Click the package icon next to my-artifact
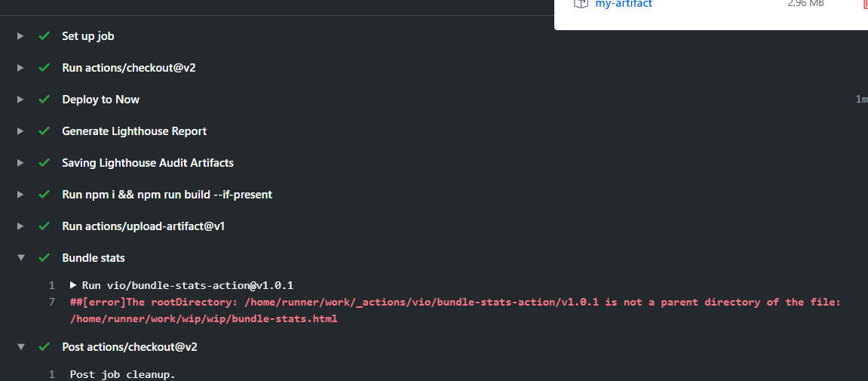This screenshot has height=381, width=868. [x=580, y=3]
